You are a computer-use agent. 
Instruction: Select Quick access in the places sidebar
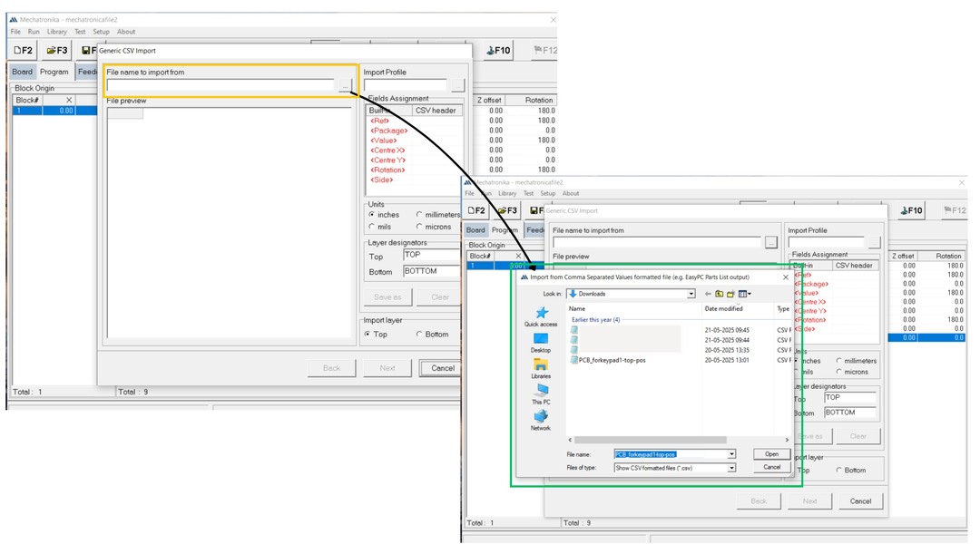tap(541, 316)
